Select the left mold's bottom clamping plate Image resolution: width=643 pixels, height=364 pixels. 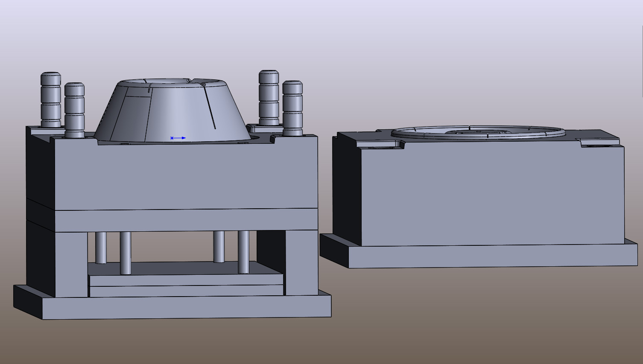tap(186, 307)
